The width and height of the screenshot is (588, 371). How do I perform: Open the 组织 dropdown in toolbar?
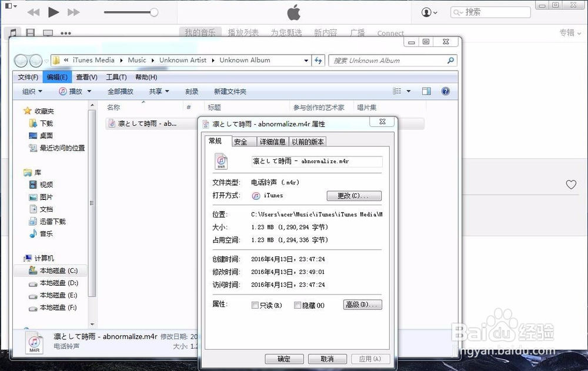[x=32, y=92]
